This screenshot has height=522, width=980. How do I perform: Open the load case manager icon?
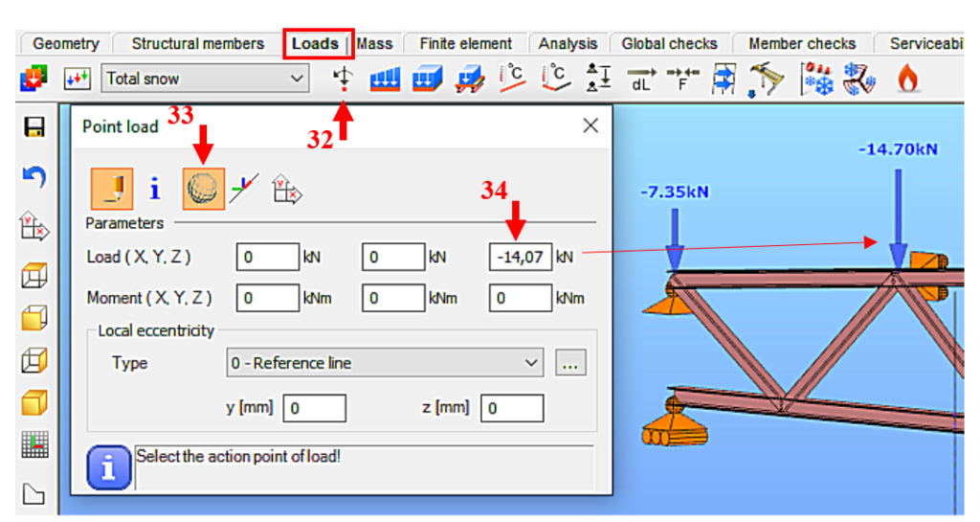tap(33, 79)
